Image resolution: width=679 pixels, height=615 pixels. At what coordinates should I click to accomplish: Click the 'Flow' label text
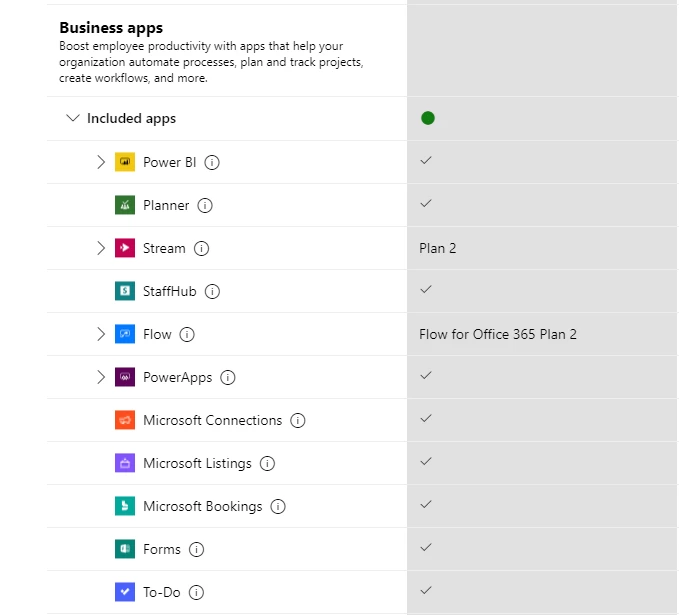tap(157, 334)
